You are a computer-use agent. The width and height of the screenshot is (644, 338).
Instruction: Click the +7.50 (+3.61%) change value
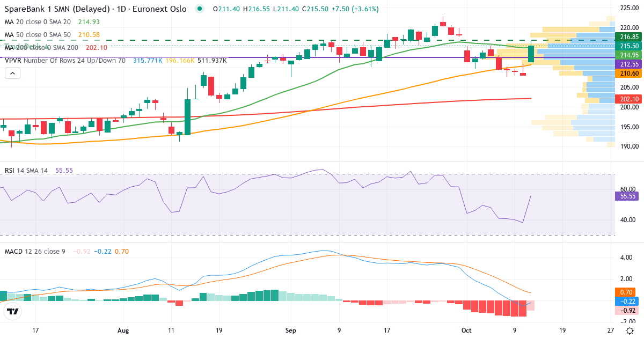(x=355, y=9)
